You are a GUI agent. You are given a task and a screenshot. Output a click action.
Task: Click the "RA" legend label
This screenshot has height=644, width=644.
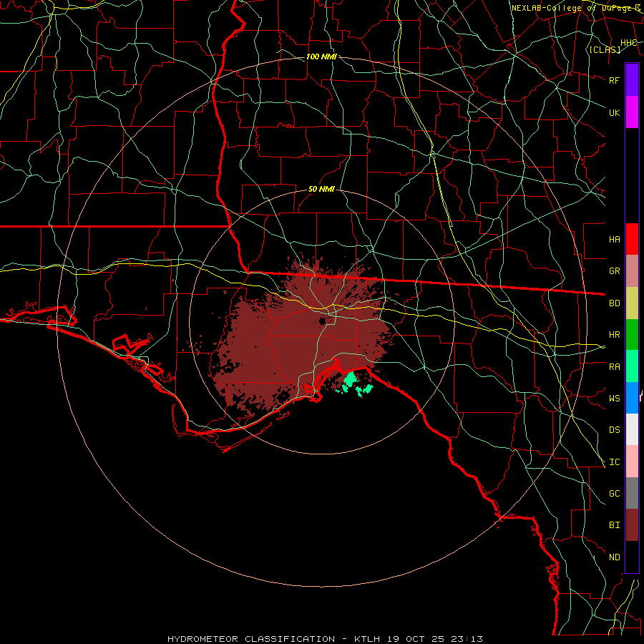click(x=614, y=367)
